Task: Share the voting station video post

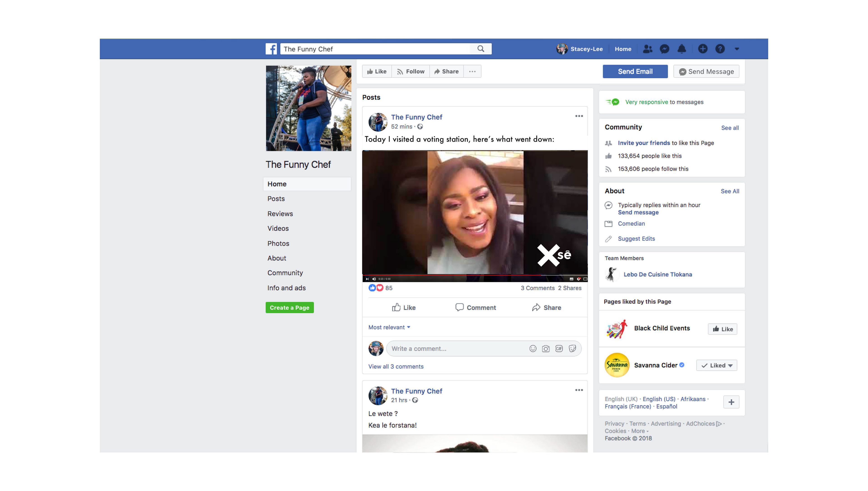Action: [x=547, y=307]
